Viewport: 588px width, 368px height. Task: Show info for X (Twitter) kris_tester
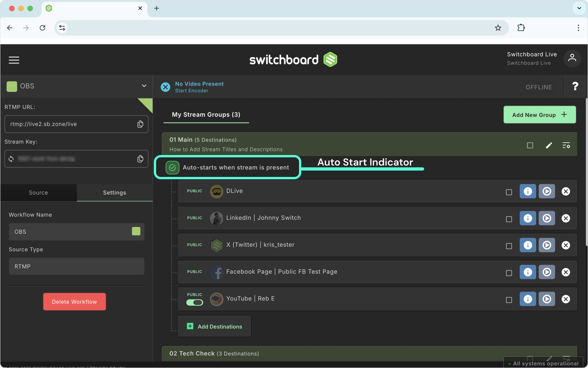click(528, 245)
